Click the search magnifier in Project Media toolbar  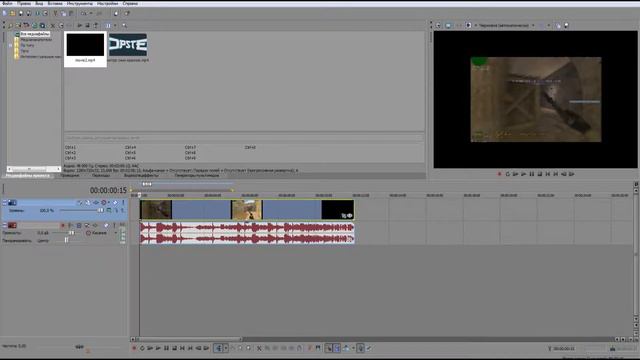(x=124, y=25)
